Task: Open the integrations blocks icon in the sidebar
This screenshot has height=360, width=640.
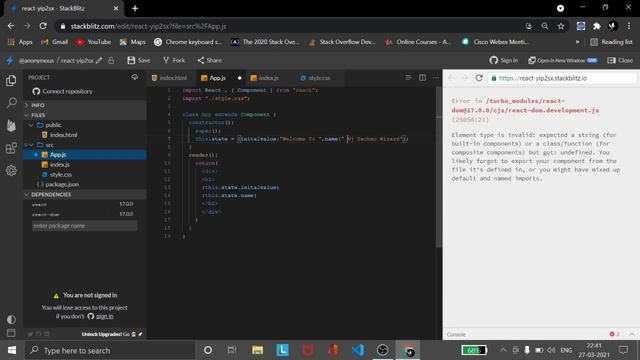Action: (11, 148)
